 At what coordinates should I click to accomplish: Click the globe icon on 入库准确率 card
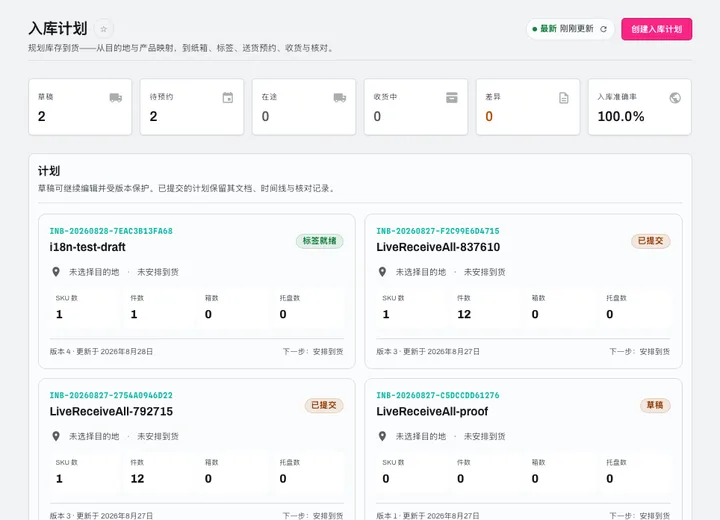coord(675,97)
